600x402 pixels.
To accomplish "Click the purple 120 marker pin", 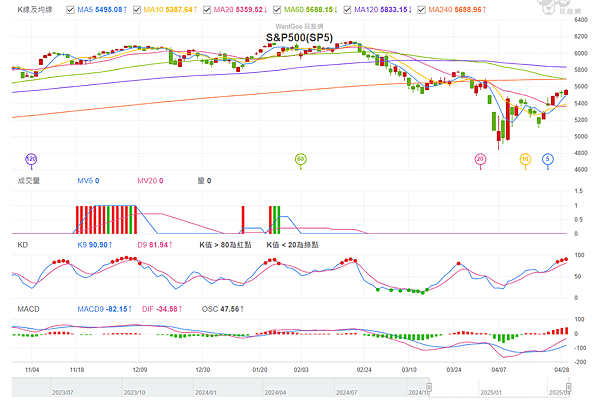I will pos(31,160).
